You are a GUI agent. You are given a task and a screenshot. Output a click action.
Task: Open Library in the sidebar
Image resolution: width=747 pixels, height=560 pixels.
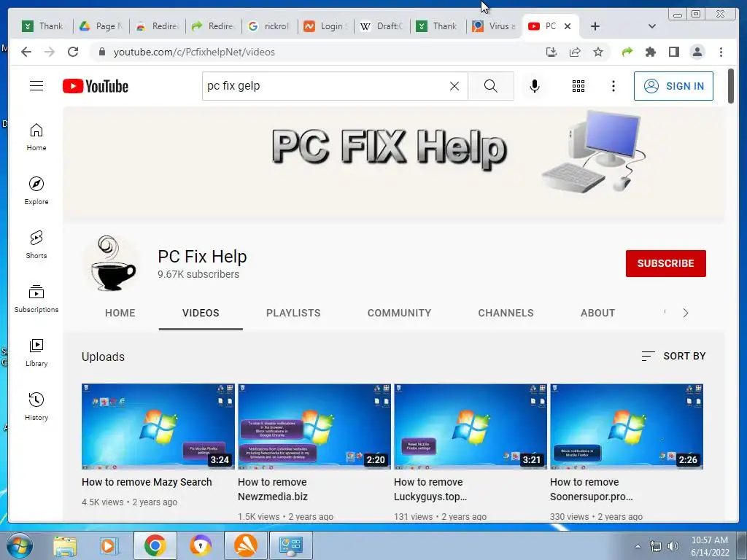(36, 352)
